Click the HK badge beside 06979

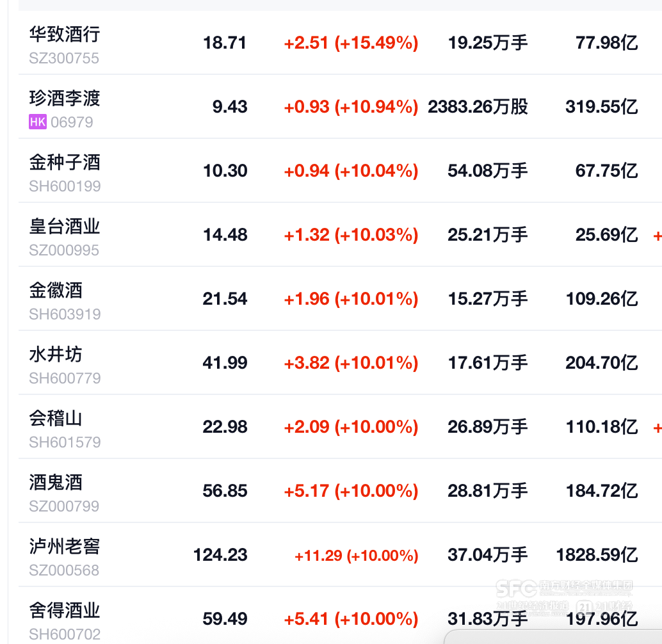coord(38,122)
